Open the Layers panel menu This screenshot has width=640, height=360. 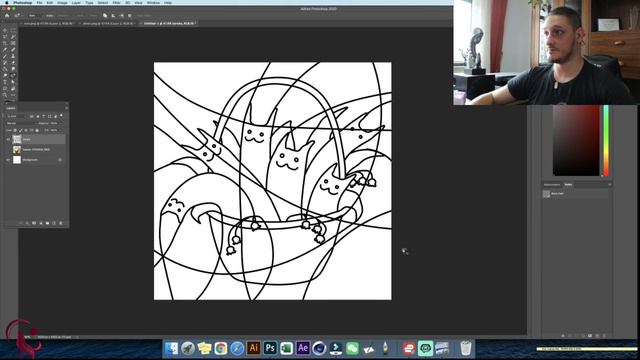[67, 108]
